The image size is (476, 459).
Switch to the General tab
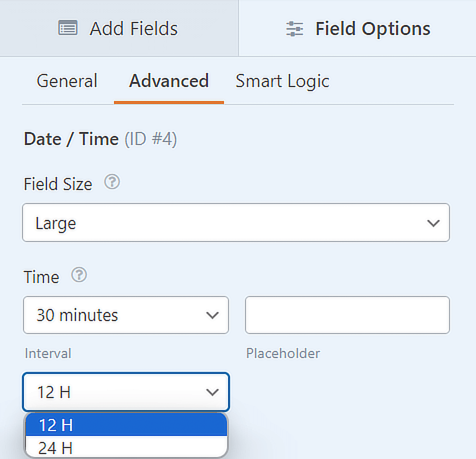click(67, 81)
